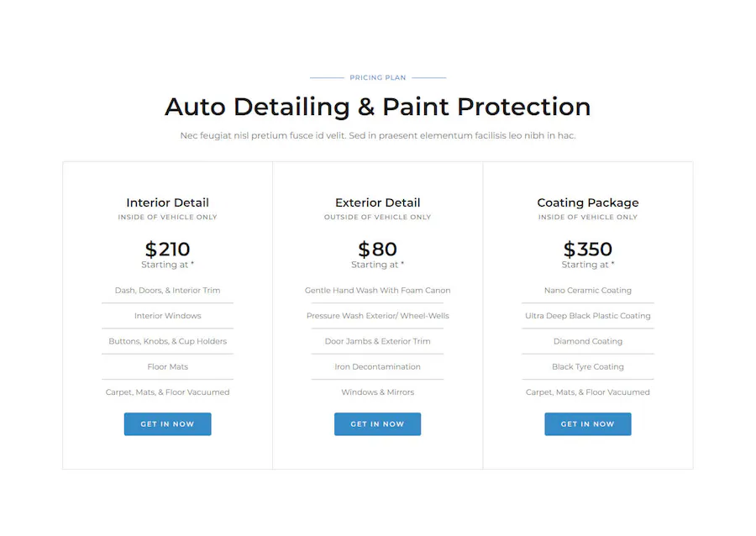Click the Windows & Mirrors feature
This screenshot has height=536, width=756.
click(377, 392)
